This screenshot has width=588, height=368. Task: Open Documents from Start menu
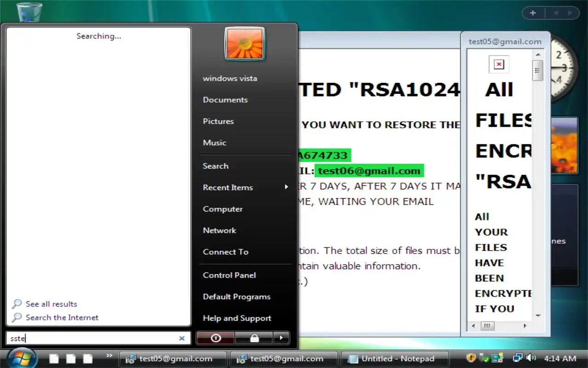tap(225, 100)
